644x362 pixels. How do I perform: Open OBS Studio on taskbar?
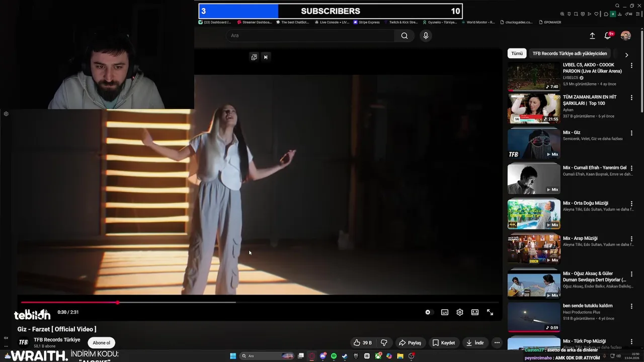412,356
